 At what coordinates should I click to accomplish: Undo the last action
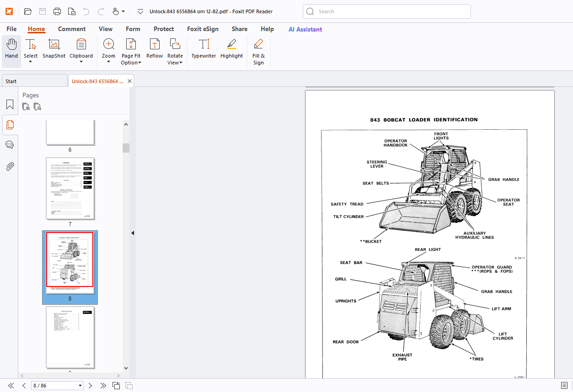[86, 11]
